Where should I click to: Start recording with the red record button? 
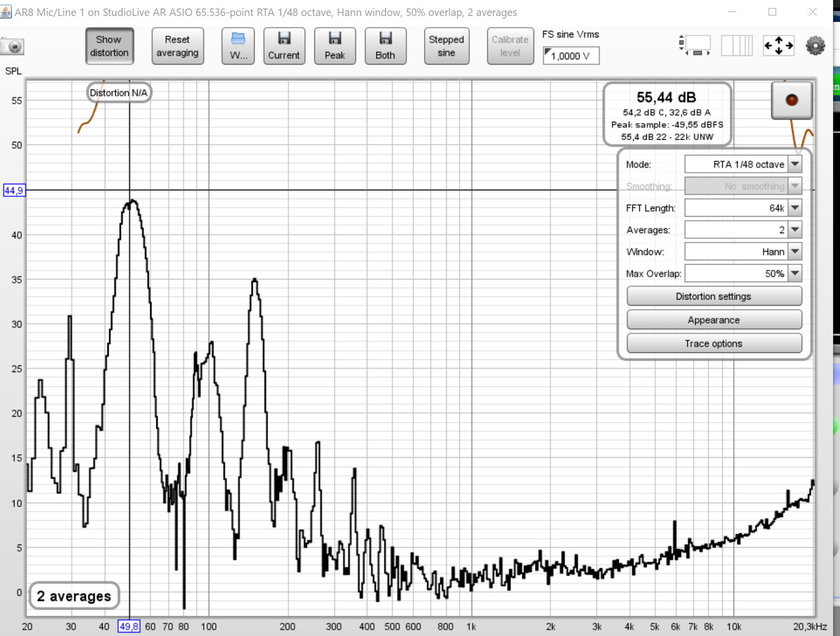[x=792, y=100]
